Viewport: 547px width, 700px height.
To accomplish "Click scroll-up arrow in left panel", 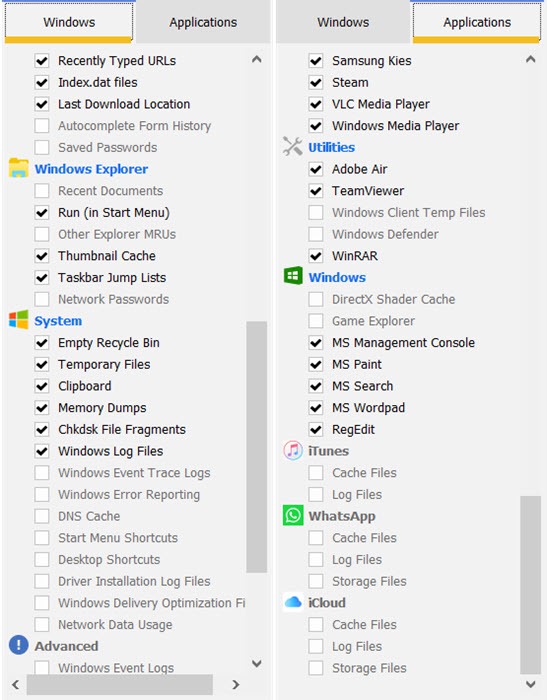I will coord(256,59).
